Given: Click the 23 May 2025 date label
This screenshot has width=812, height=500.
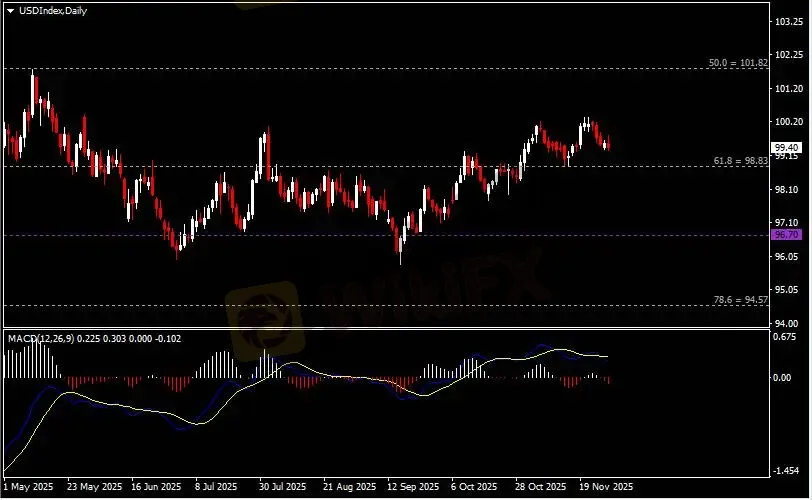Looking at the screenshot, I should click(95, 487).
